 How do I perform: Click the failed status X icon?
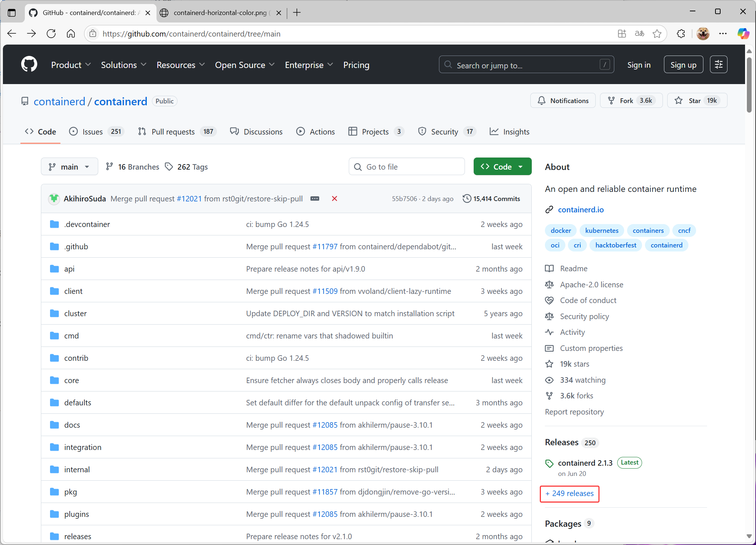[334, 198]
